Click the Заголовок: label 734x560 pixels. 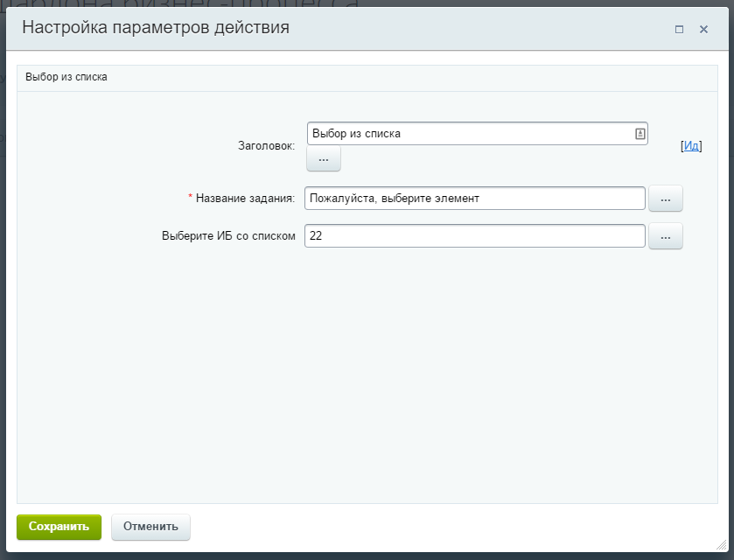point(266,146)
